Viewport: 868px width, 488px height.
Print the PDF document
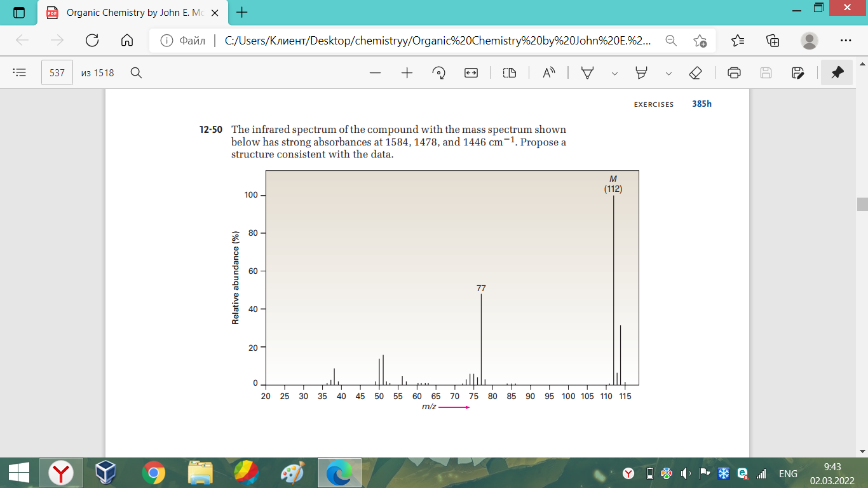[x=734, y=72]
